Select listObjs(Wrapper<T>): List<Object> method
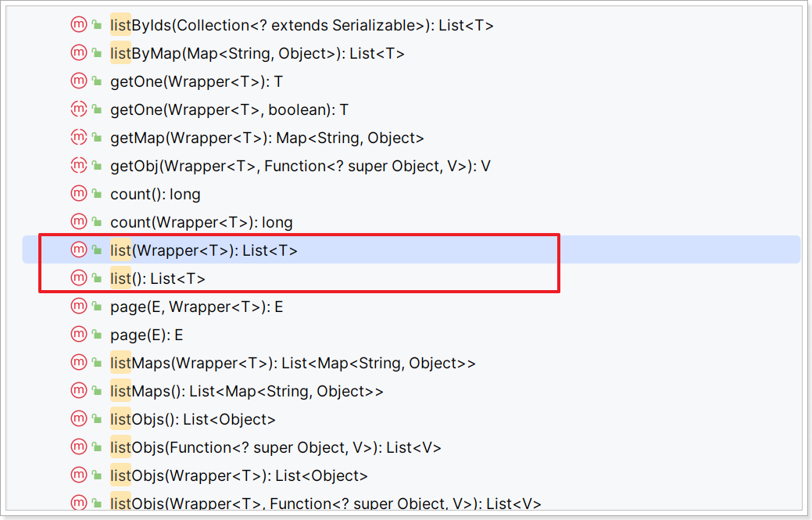Screen dimensions: 812x520 [239, 475]
